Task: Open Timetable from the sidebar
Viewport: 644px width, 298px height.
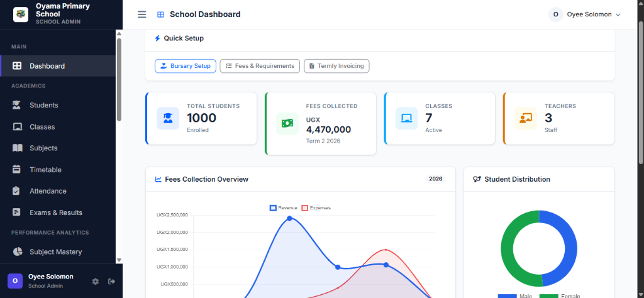Action: tap(57, 170)
